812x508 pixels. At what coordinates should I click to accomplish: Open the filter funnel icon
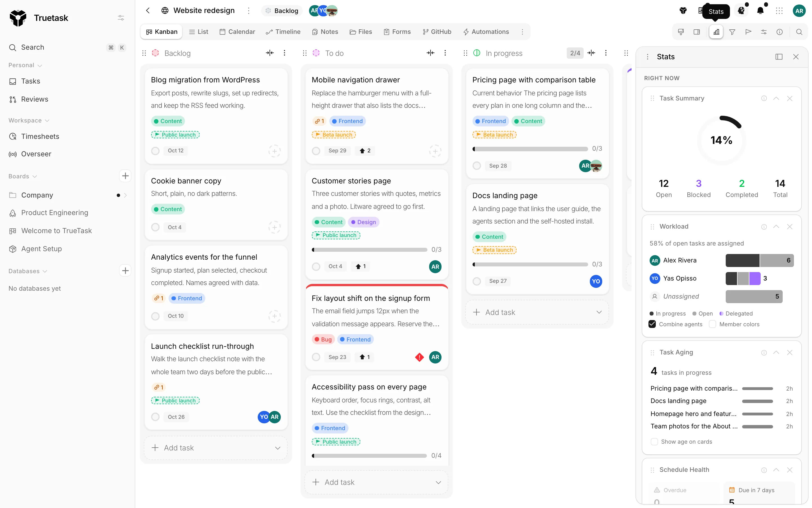click(732, 32)
